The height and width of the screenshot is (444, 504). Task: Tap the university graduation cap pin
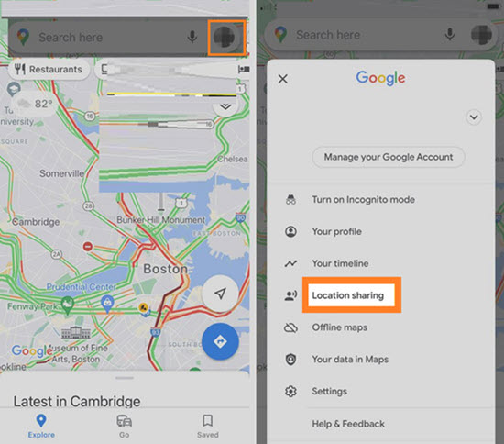pos(14,89)
